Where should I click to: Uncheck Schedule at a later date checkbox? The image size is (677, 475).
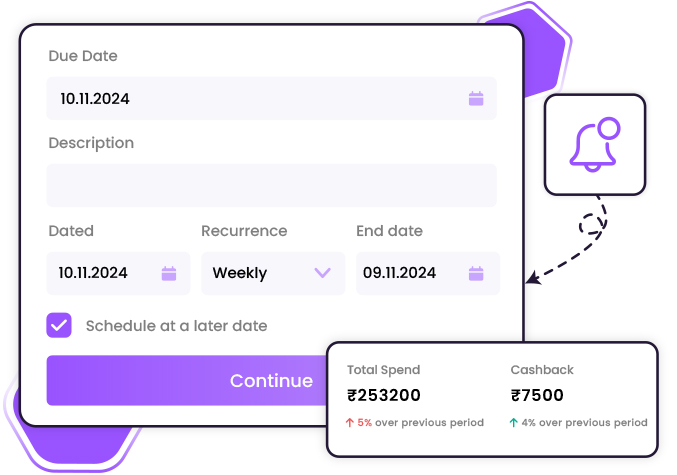point(59,325)
